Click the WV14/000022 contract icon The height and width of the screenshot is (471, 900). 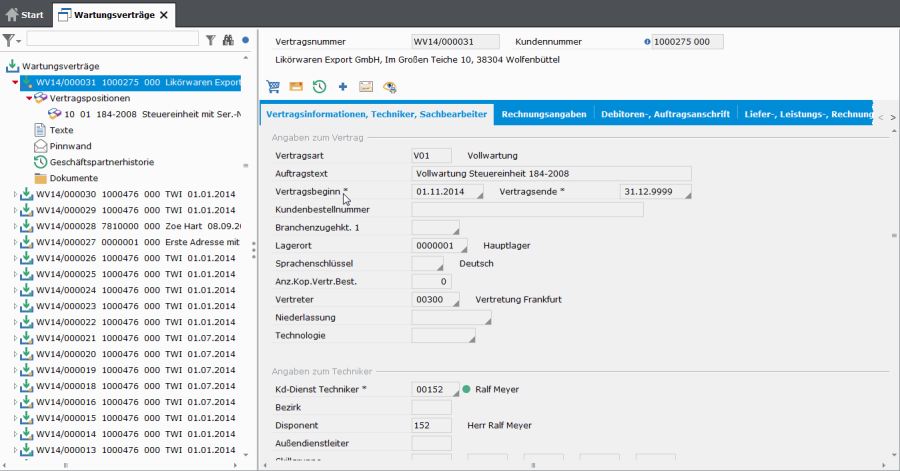point(26,322)
